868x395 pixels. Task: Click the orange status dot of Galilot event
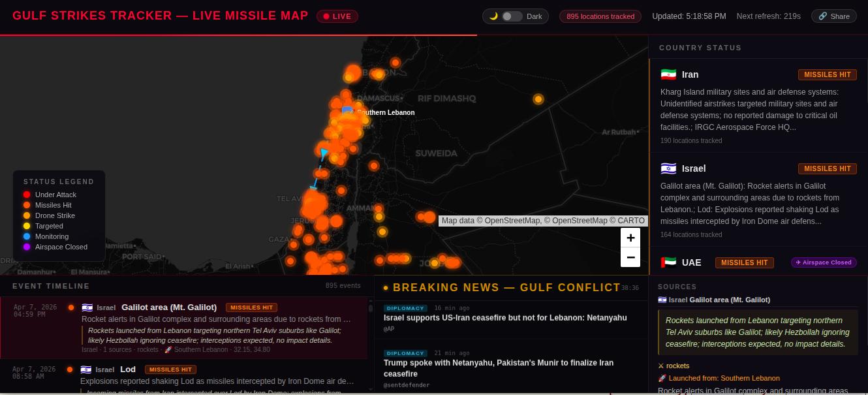pyautogui.click(x=70, y=308)
